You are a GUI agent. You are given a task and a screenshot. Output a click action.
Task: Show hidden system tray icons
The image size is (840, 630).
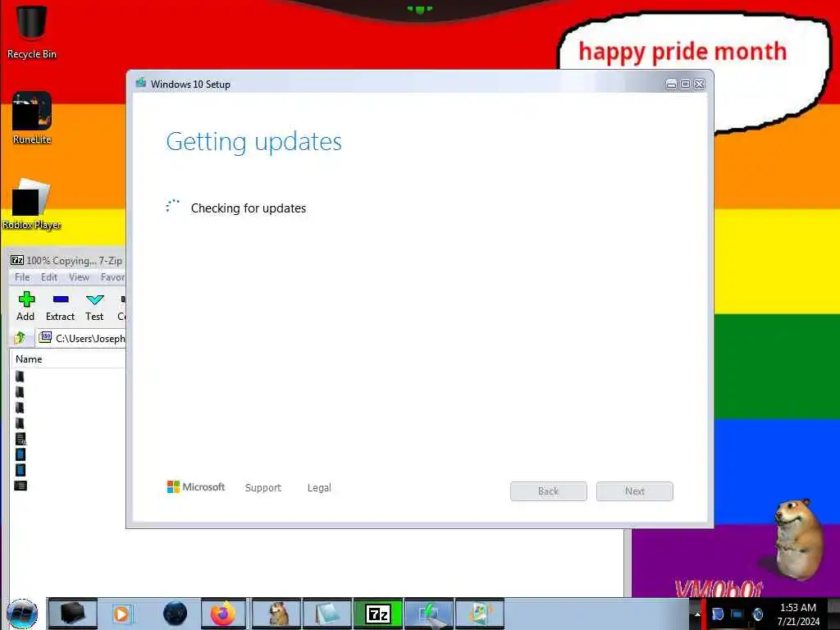coord(697,614)
